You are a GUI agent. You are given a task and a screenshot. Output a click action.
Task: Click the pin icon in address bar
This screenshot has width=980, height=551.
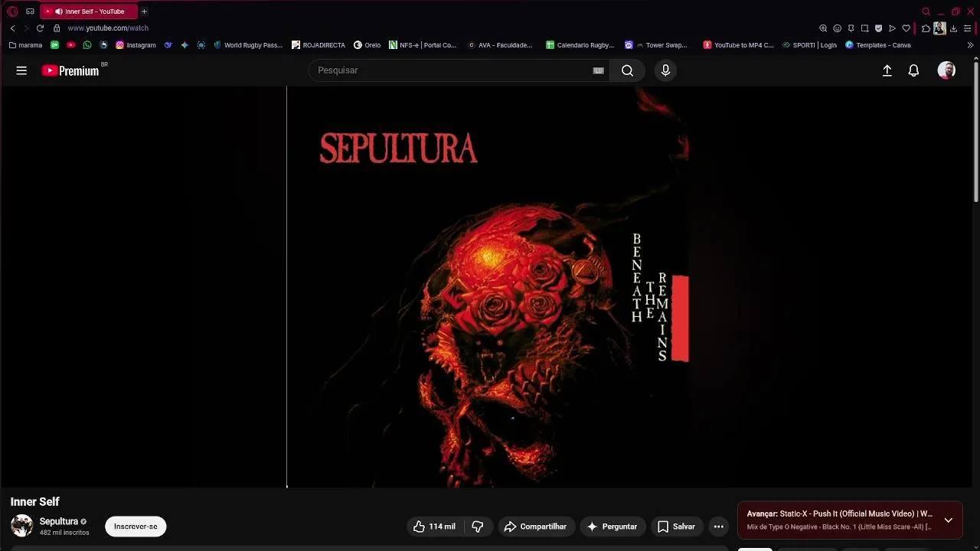click(851, 28)
